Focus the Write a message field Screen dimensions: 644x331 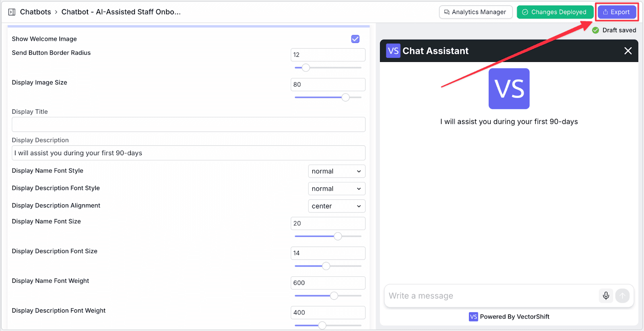pyautogui.click(x=491, y=296)
